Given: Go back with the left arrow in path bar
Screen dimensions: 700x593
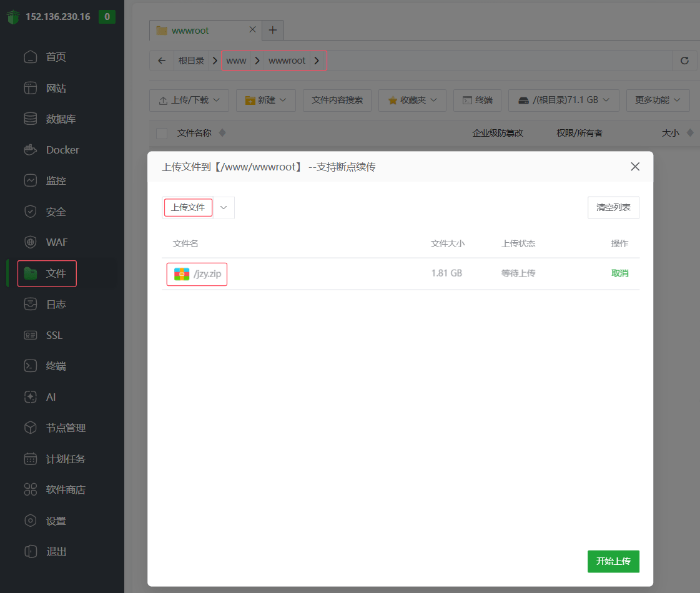Looking at the screenshot, I should pyautogui.click(x=162, y=61).
